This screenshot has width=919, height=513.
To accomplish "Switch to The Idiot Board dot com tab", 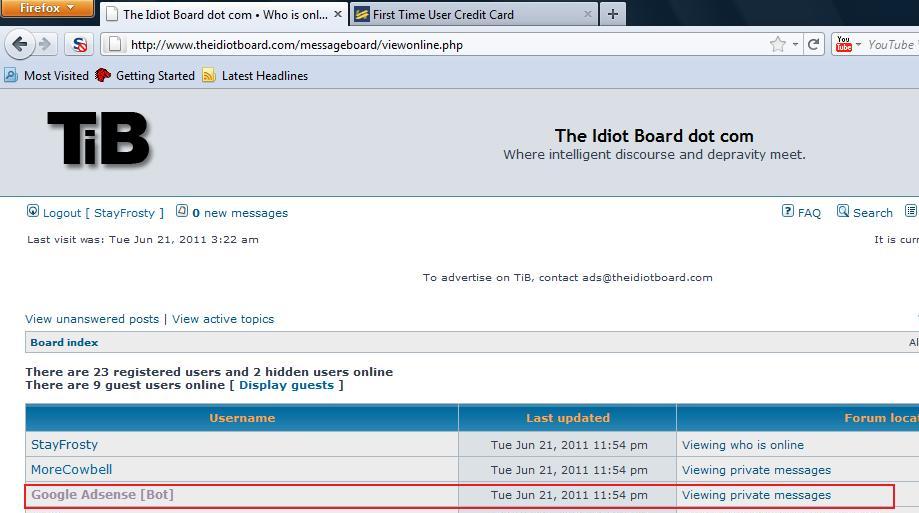I will click(223, 14).
